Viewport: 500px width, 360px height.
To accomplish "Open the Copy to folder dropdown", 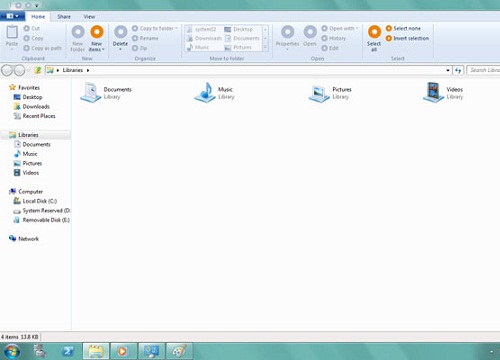I will (155, 29).
